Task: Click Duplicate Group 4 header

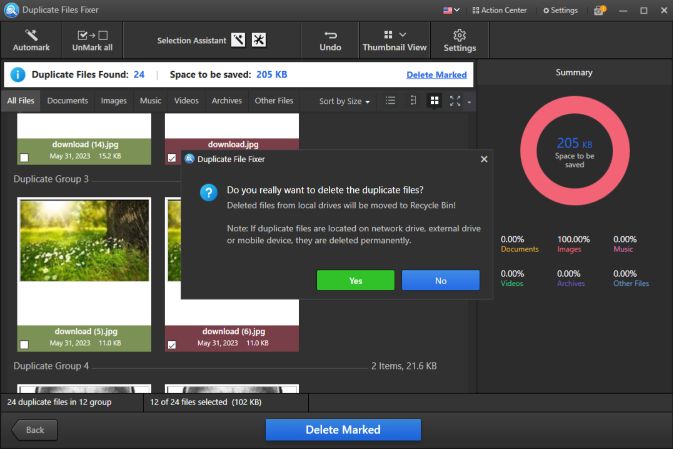Action: pyautogui.click(x=51, y=366)
